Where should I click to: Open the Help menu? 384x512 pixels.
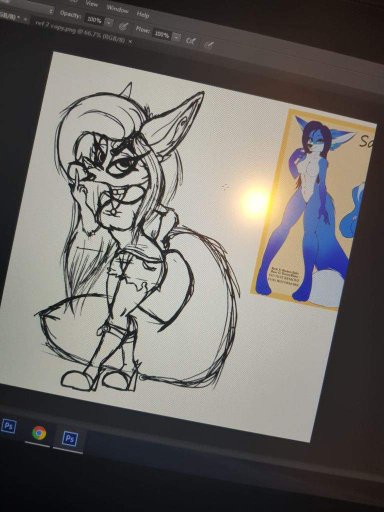pyautogui.click(x=143, y=14)
